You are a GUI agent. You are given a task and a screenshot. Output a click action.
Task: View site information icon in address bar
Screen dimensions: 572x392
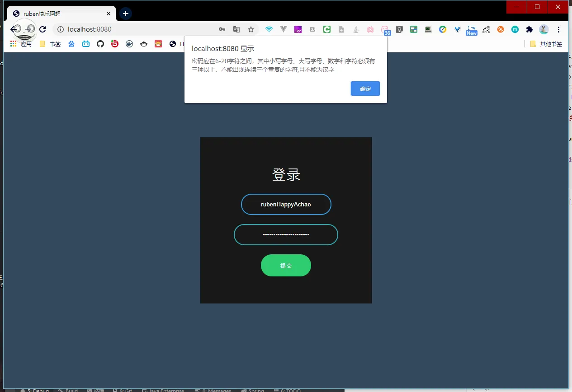pos(61,29)
